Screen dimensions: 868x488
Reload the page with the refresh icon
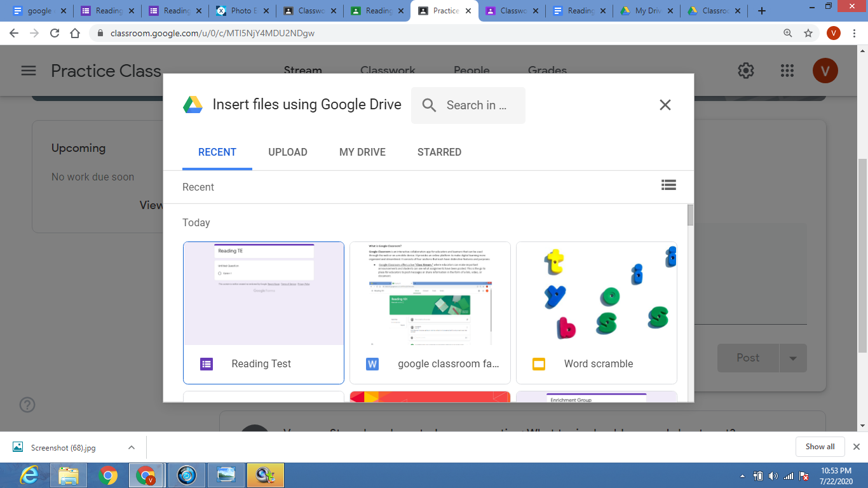pyautogui.click(x=55, y=33)
